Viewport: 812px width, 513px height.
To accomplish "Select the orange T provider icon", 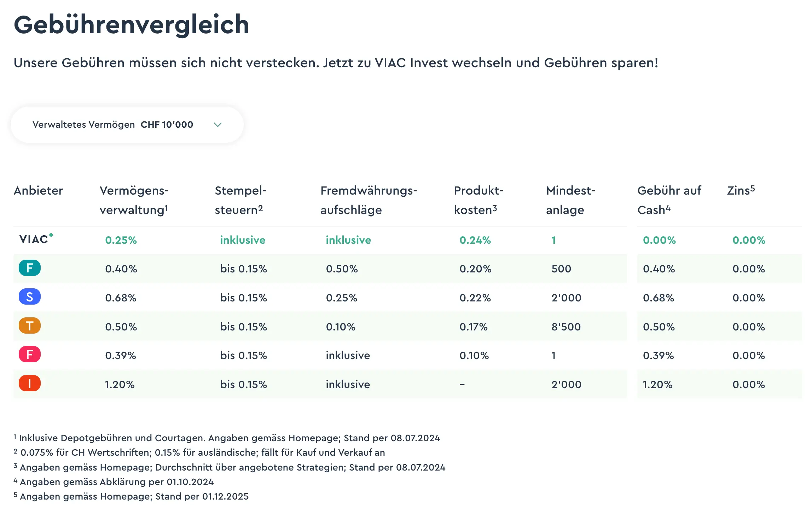I will pyautogui.click(x=30, y=326).
